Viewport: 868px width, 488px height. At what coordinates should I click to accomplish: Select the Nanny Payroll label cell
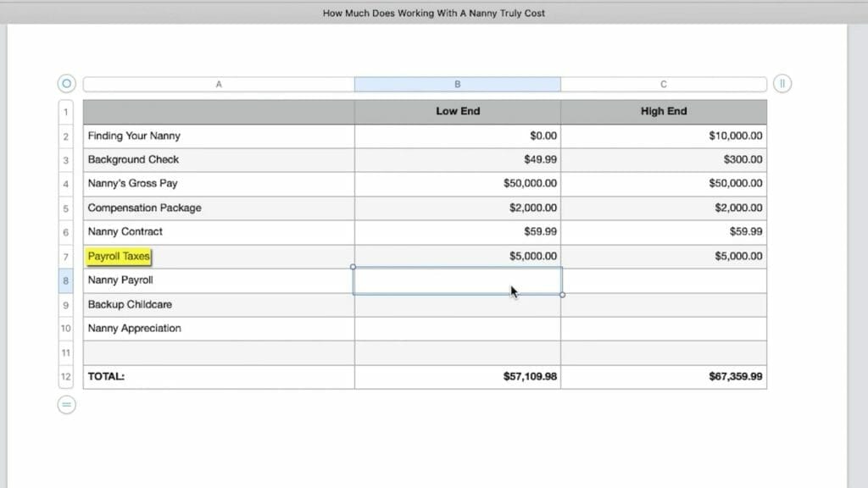coord(219,280)
